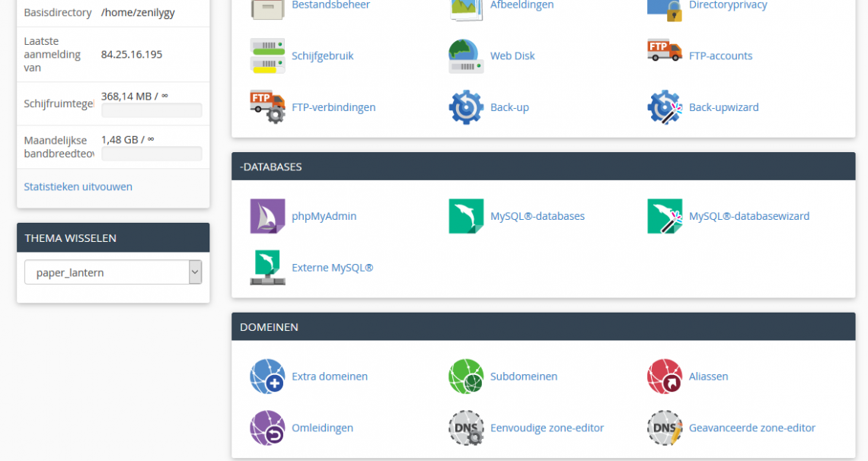
Task: Click the Schijfruimtegebruik usage progress bar
Action: coord(152,110)
